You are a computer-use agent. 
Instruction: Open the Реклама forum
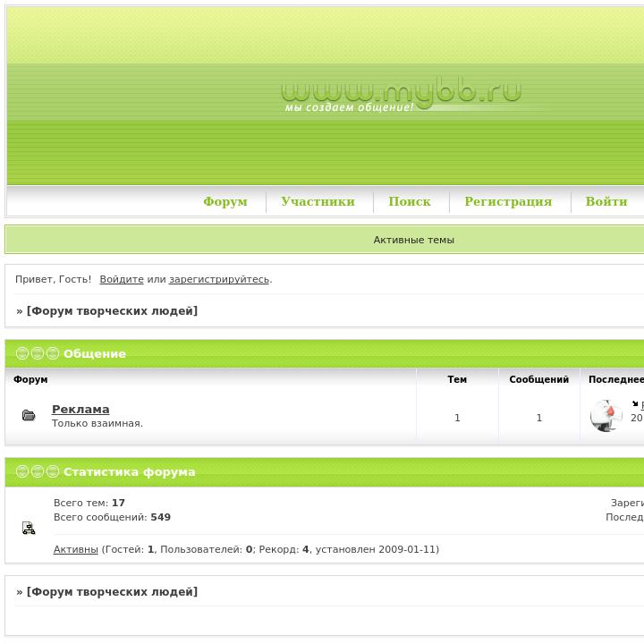(80, 409)
